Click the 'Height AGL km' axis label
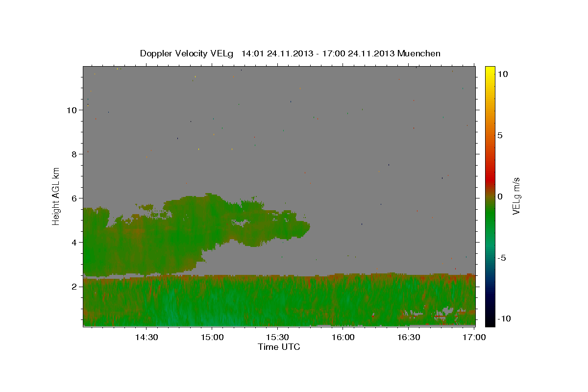Viewport: 588px width, 392px height. click(x=56, y=196)
